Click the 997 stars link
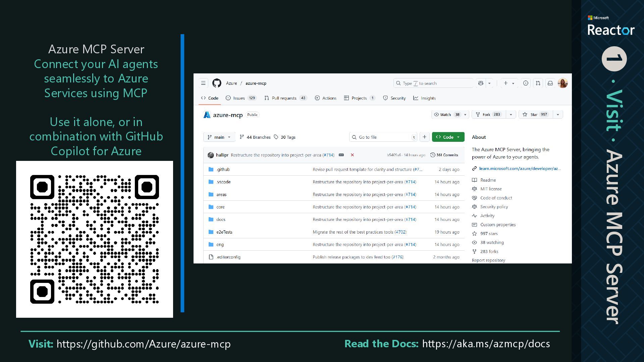Image resolution: width=644 pixels, height=362 pixels. click(x=489, y=234)
